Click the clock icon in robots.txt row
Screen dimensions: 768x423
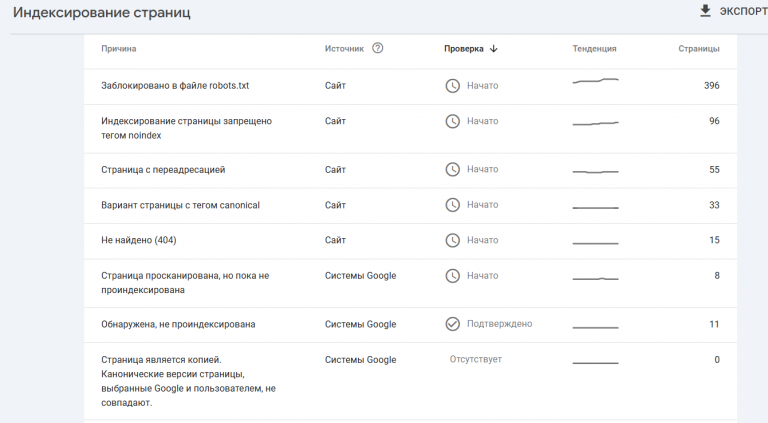pyautogui.click(x=452, y=85)
